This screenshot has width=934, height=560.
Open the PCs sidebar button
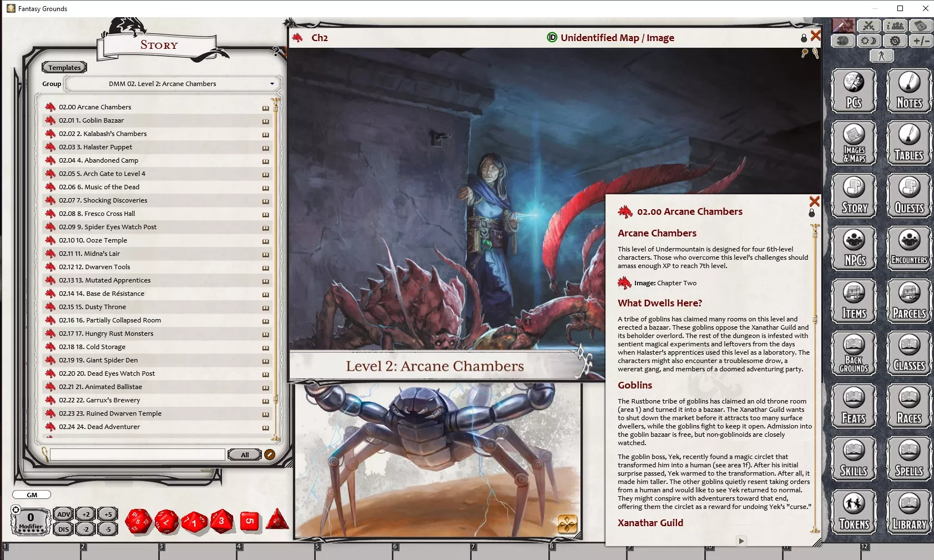(854, 90)
